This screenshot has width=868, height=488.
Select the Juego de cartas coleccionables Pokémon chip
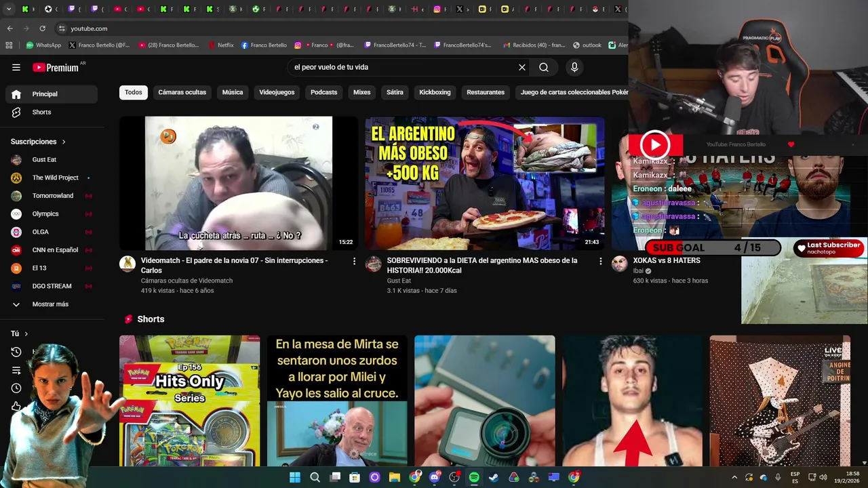(x=574, y=92)
